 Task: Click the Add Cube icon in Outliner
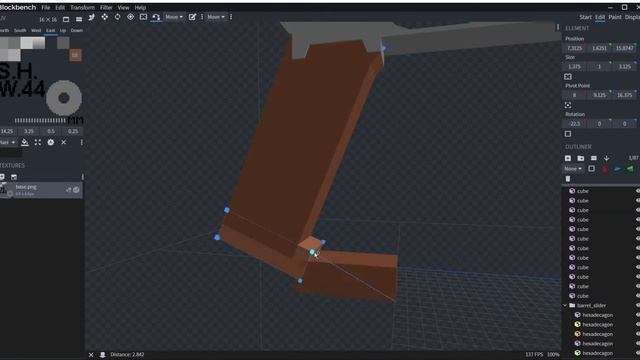pos(568,158)
